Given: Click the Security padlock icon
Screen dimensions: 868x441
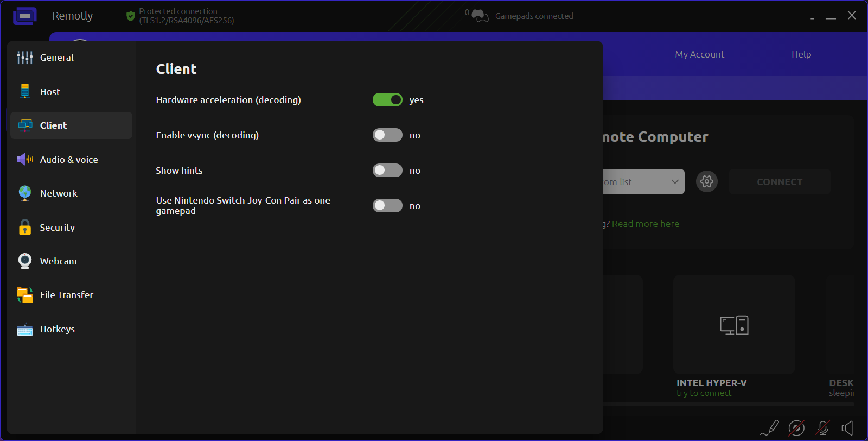Looking at the screenshot, I should [25, 228].
